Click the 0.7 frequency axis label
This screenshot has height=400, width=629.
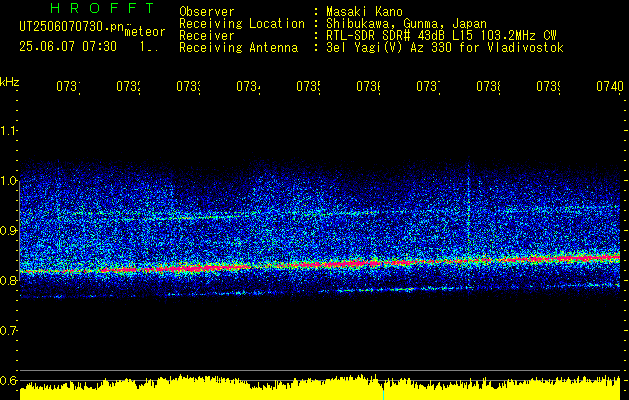point(8,331)
